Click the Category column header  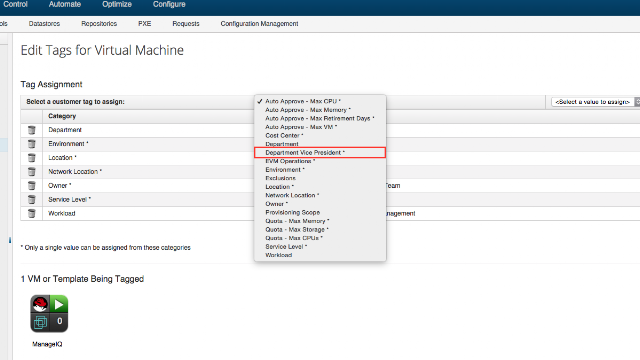pyautogui.click(x=62, y=116)
